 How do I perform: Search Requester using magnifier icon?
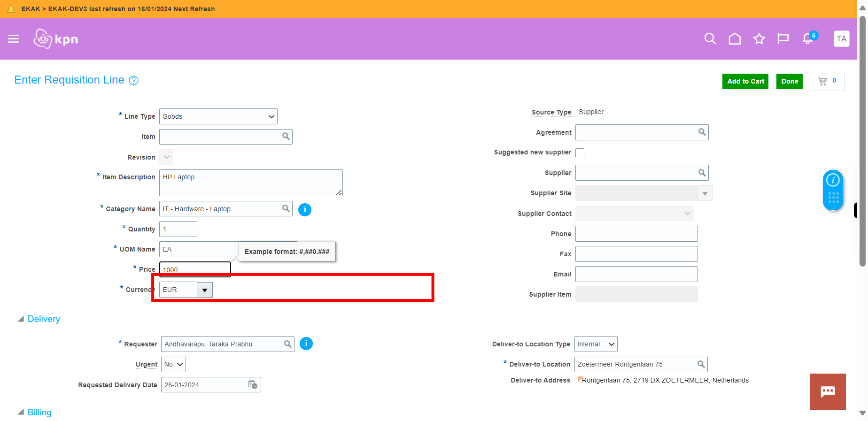[x=287, y=344]
